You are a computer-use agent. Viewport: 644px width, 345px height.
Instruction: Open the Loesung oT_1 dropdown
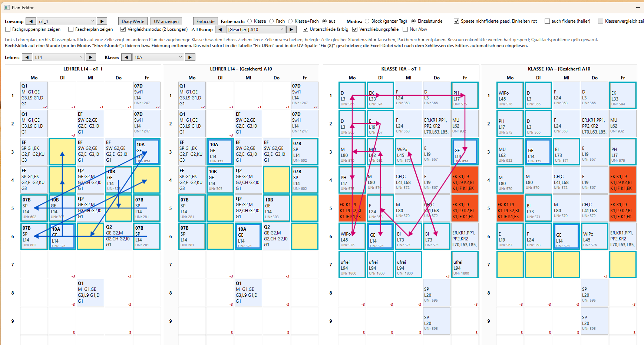coord(66,21)
